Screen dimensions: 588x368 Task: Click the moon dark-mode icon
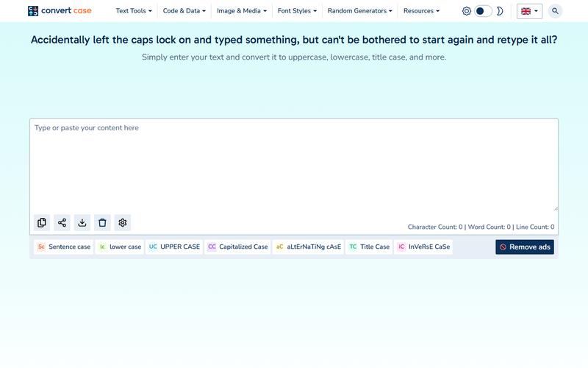point(500,11)
